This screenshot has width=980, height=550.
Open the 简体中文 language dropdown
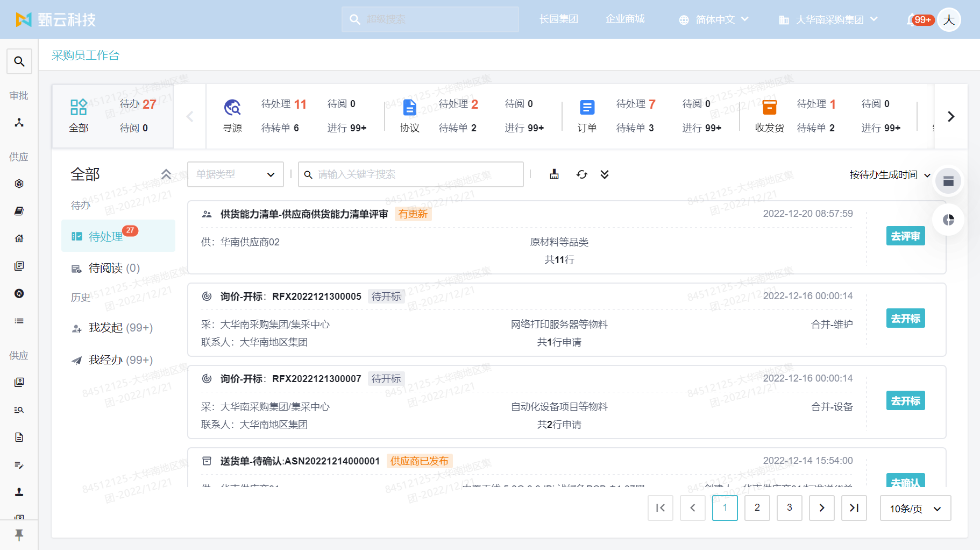[714, 20]
